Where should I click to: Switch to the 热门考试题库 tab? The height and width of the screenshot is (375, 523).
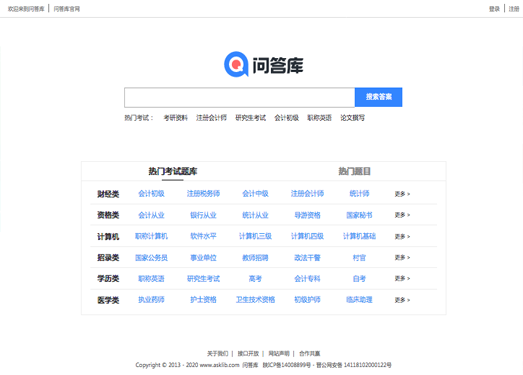coord(173,171)
